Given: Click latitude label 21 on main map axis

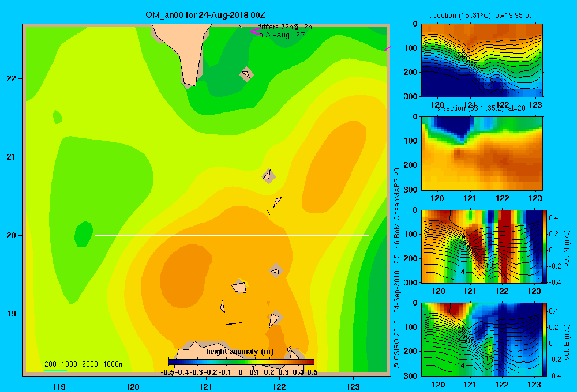Looking at the screenshot, I should pyautogui.click(x=12, y=157).
